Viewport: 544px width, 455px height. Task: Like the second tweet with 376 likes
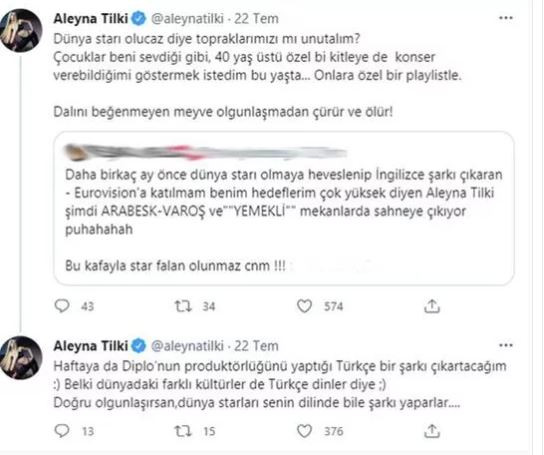coord(304,431)
